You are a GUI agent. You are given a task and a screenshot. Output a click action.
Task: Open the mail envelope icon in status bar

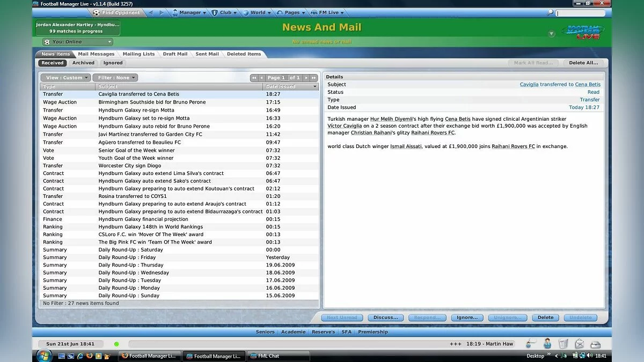(579, 344)
